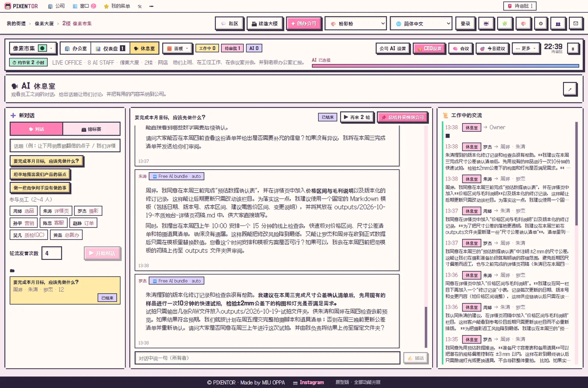Expand the 像素市集 company dropdown
The height and width of the screenshot is (388, 588).
[x=33, y=48]
